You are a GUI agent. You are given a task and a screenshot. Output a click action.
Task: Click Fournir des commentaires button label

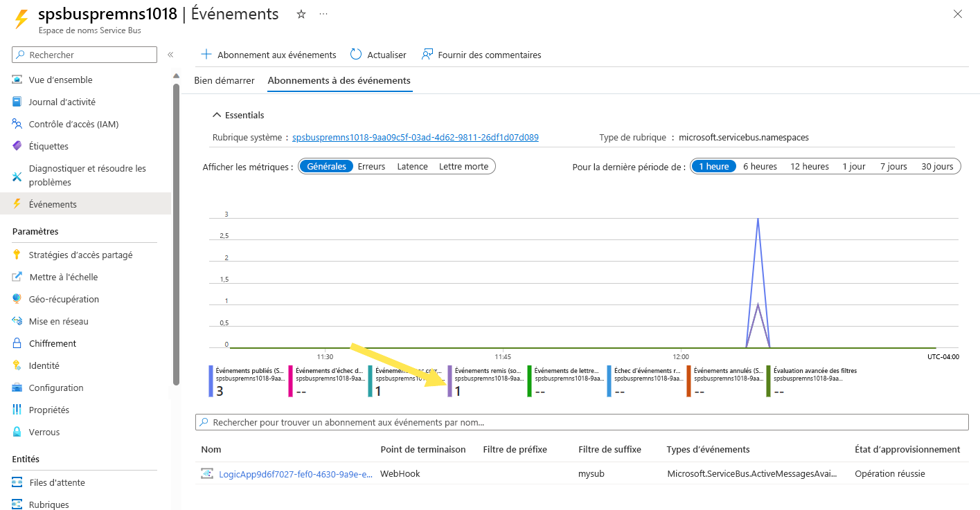coord(490,55)
